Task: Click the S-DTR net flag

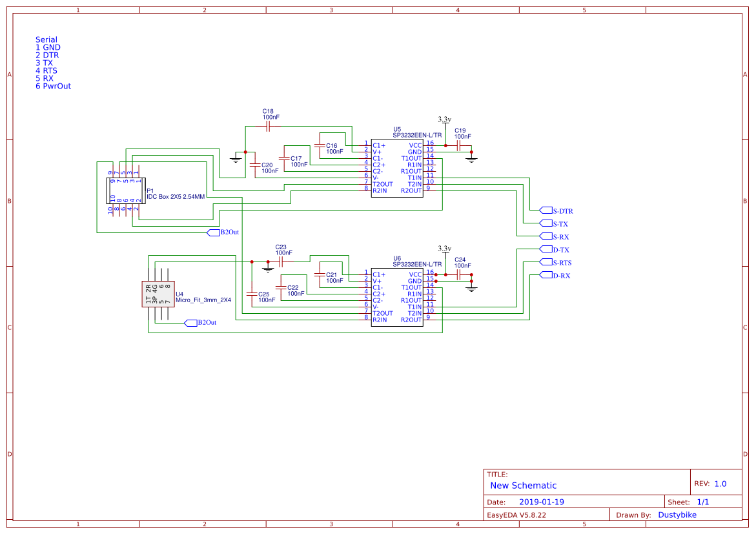Action: (547, 210)
